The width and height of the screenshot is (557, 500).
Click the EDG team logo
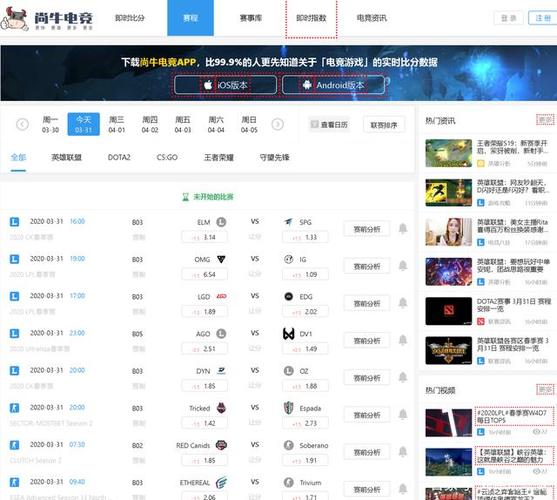point(288,296)
